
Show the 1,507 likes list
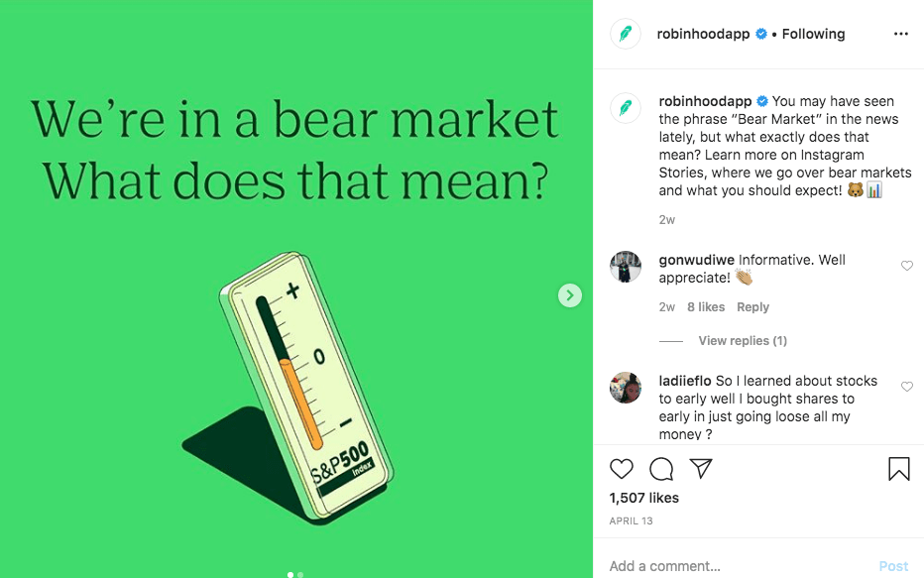(644, 498)
